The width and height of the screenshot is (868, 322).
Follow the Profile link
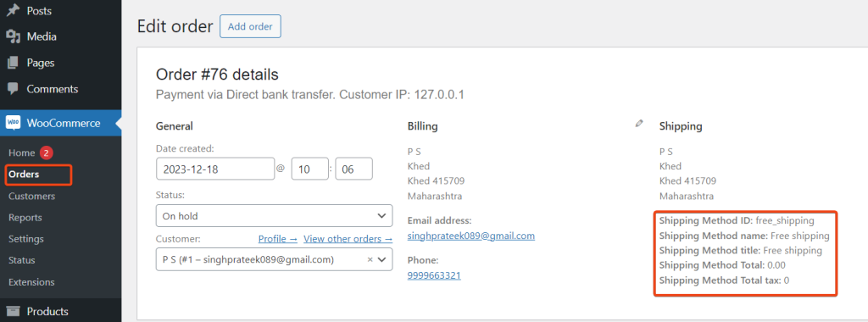pos(278,239)
